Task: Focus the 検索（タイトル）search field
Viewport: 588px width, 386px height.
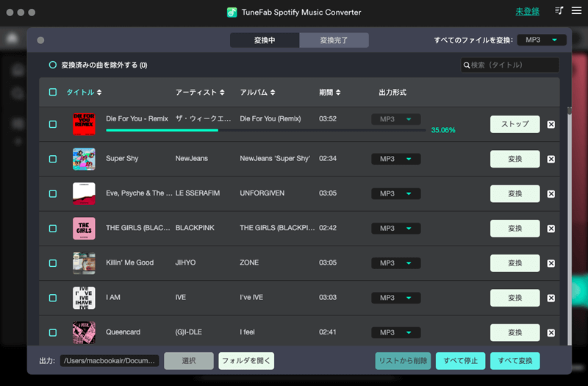Action: pos(509,65)
